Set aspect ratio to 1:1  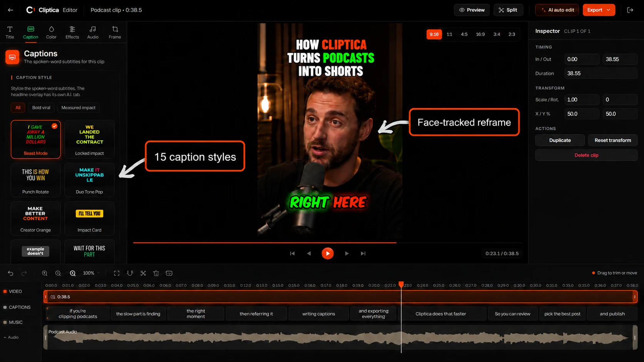point(449,34)
